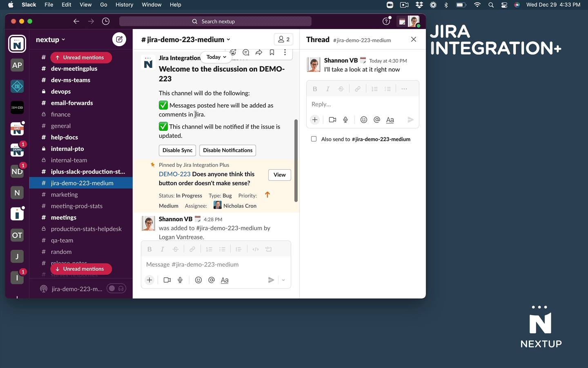
Task: Open the #jira-demo-223-medium channel details dropdown
Action: pos(186,40)
